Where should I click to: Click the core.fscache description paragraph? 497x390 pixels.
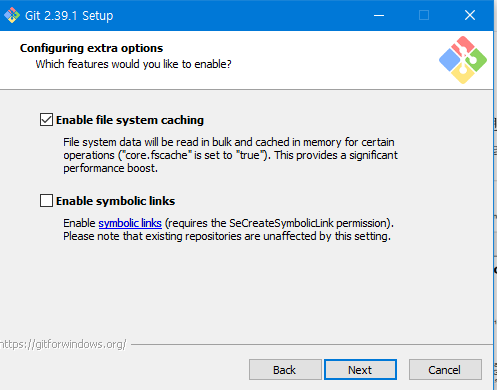point(230,155)
